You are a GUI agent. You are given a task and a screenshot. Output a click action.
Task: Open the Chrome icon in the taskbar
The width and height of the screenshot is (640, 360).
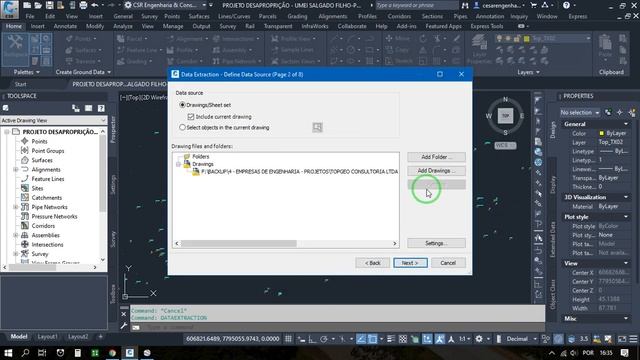pyautogui.click(x=112, y=353)
